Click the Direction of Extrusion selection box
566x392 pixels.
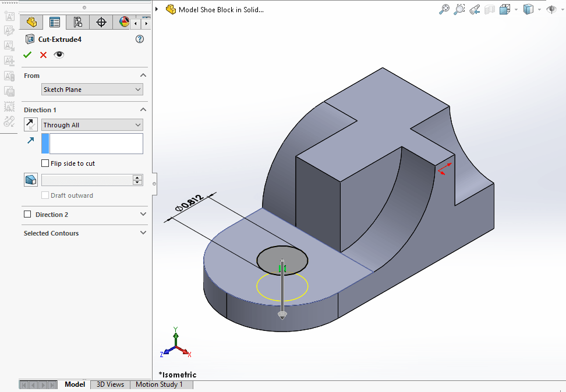[x=96, y=144]
